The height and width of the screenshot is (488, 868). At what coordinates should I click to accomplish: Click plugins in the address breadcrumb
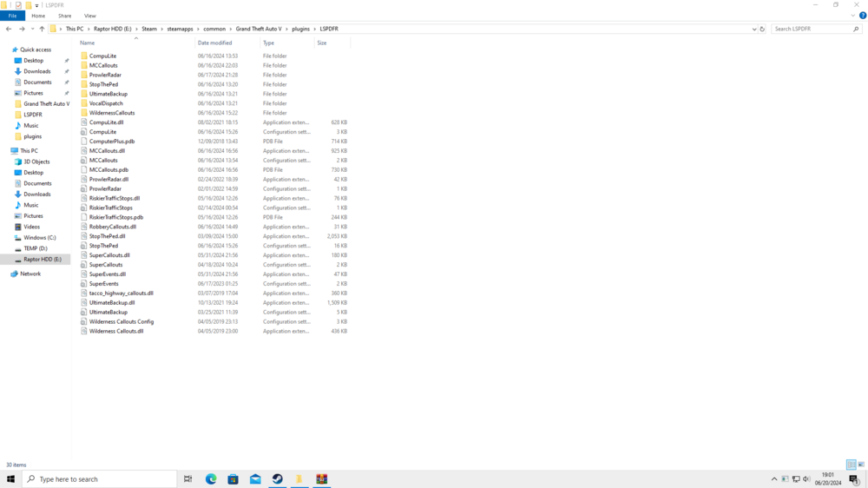[300, 29]
